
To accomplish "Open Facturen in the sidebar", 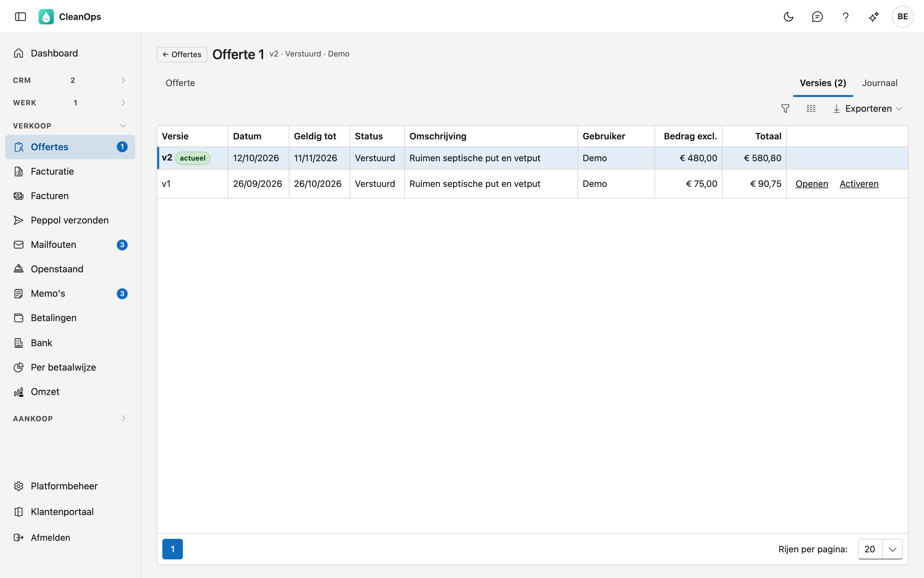I will pos(70,196).
